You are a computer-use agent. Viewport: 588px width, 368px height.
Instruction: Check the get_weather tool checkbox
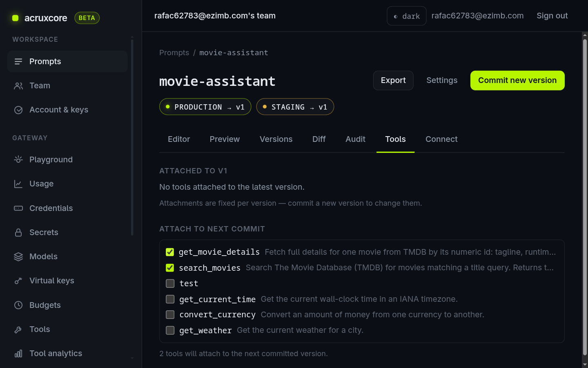point(170,330)
